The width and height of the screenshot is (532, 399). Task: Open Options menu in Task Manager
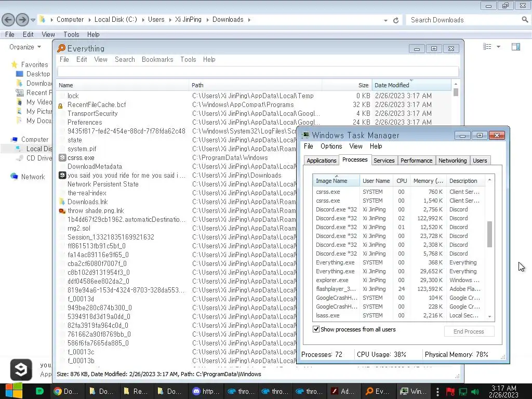(x=331, y=146)
